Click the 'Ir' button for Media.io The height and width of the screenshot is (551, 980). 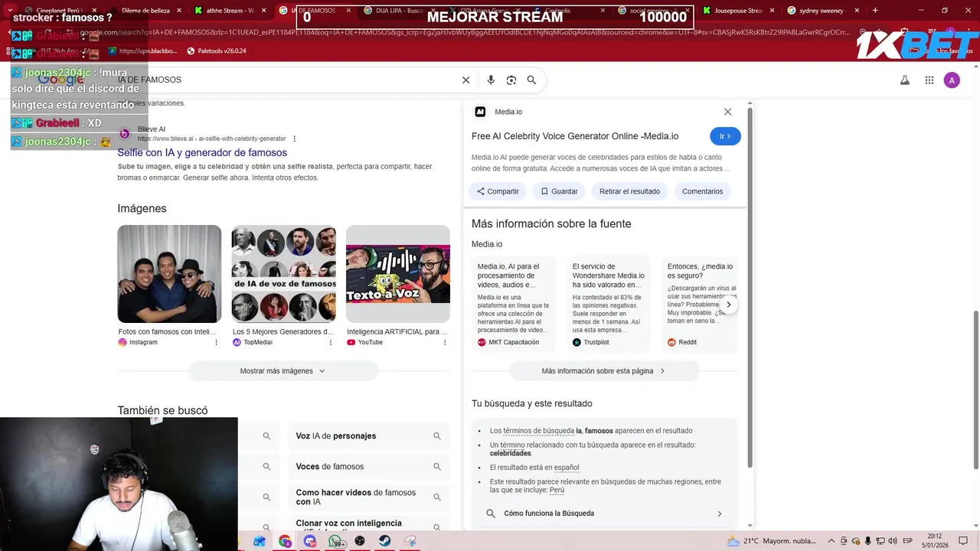(x=725, y=136)
